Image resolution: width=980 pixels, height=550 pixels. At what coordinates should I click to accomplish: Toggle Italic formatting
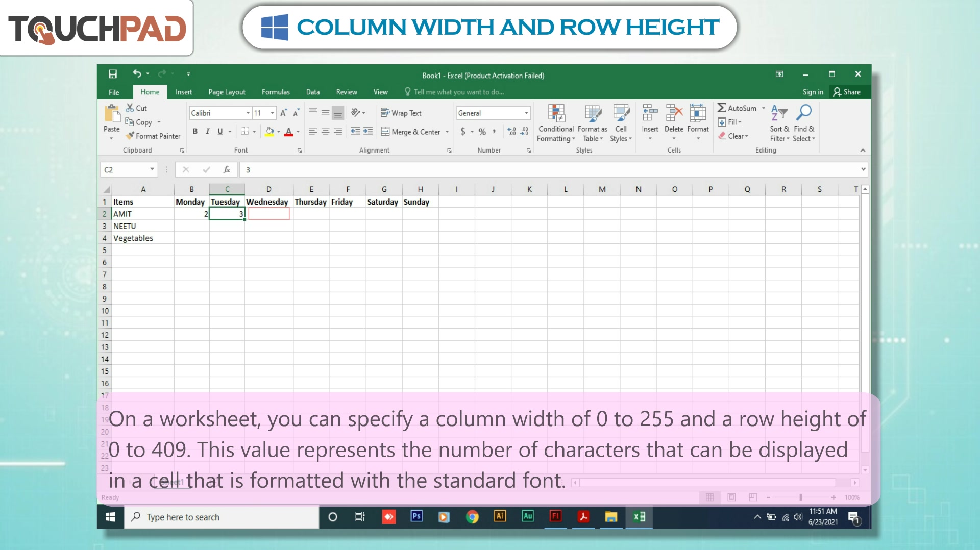pos(208,132)
